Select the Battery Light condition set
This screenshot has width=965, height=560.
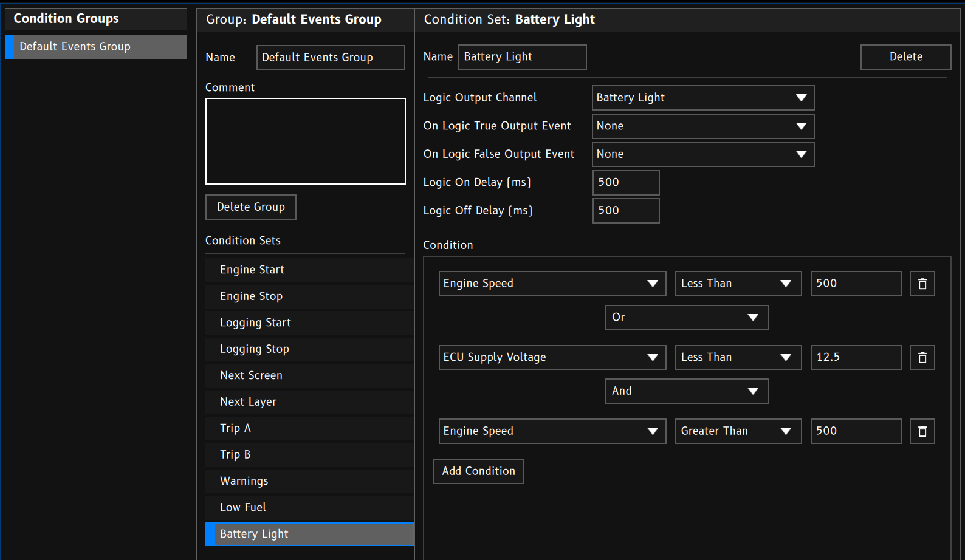tap(309, 534)
